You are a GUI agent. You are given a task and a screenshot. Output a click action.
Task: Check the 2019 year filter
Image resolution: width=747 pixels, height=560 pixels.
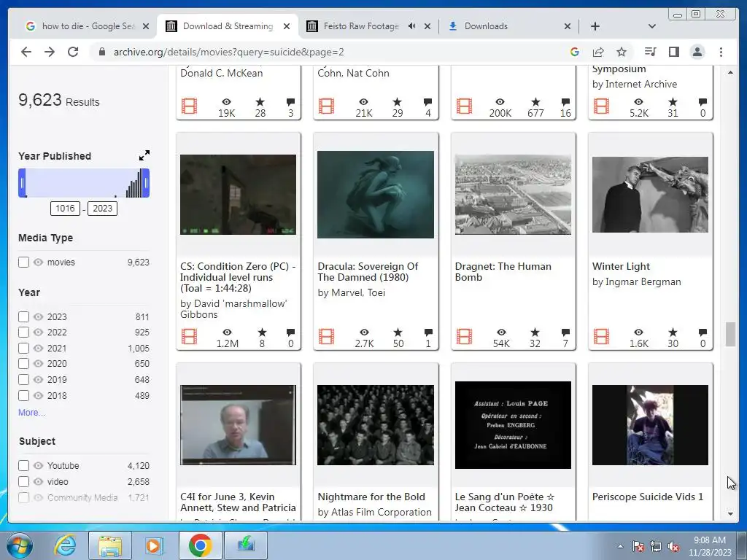(x=23, y=379)
